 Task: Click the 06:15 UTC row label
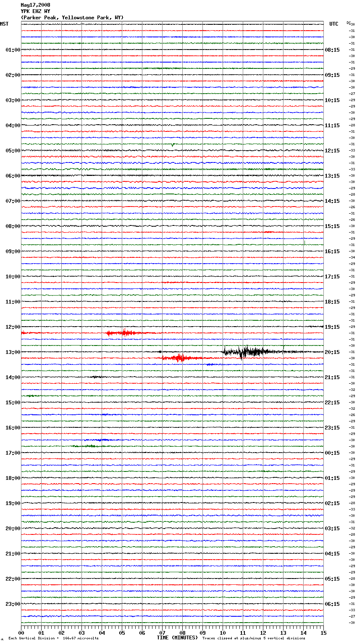click(332, 604)
